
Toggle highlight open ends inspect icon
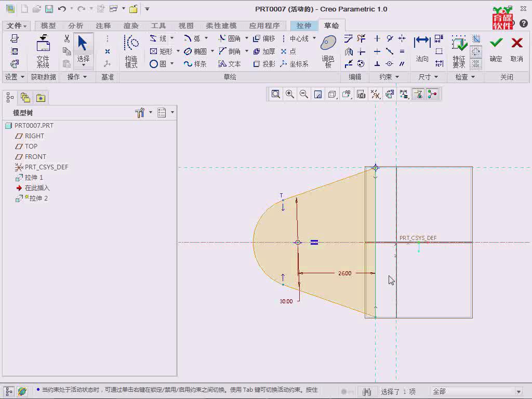click(x=476, y=51)
